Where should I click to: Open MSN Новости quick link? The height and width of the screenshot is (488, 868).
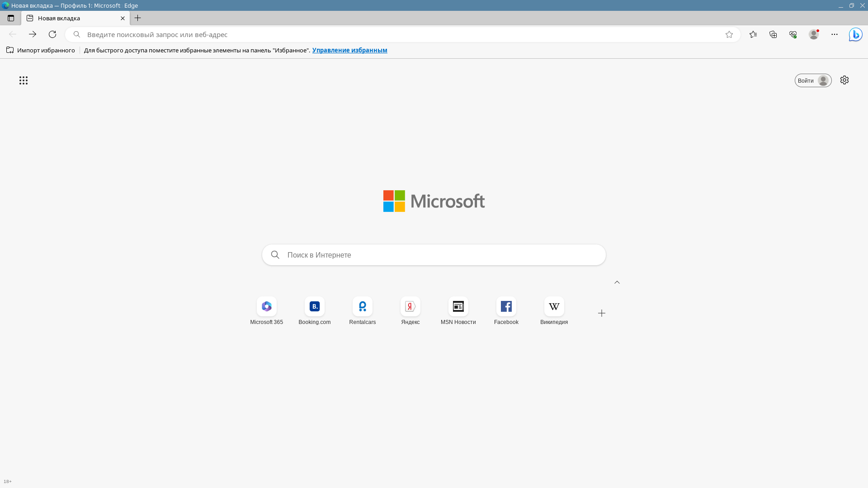458,311
